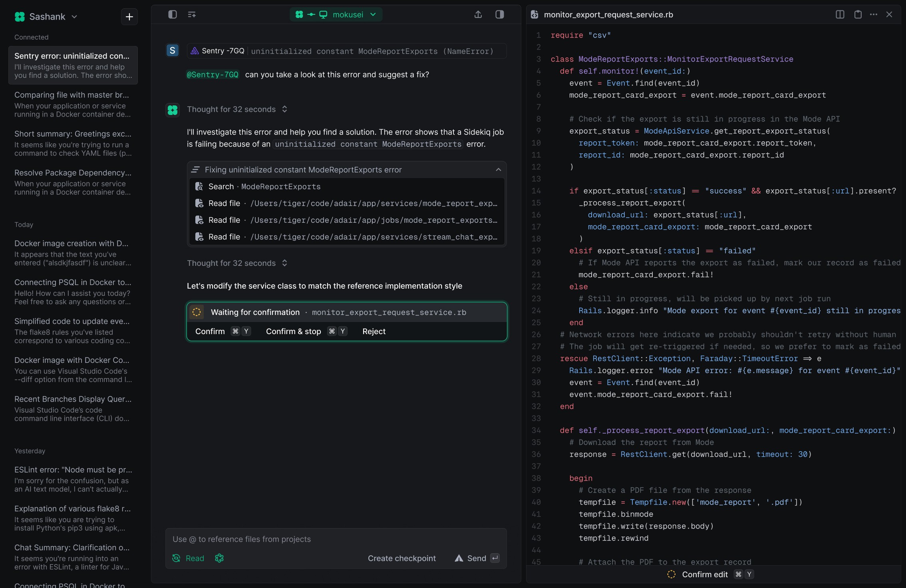The height and width of the screenshot is (588, 906).
Task: Reject the pending edit
Action: 374,331
